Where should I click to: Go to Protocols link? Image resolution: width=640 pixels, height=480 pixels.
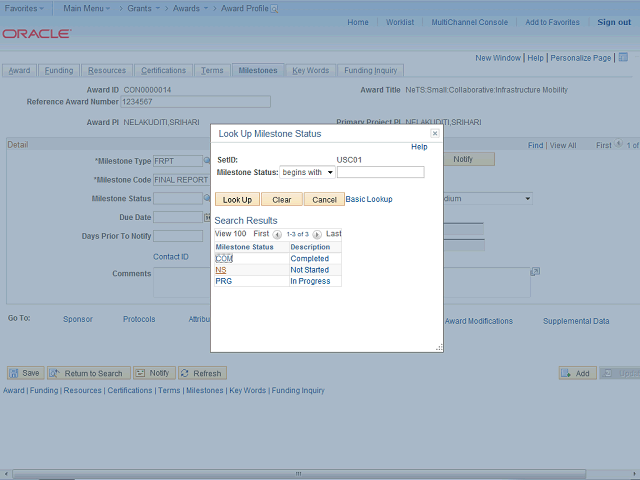pyautogui.click(x=139, y=319)
